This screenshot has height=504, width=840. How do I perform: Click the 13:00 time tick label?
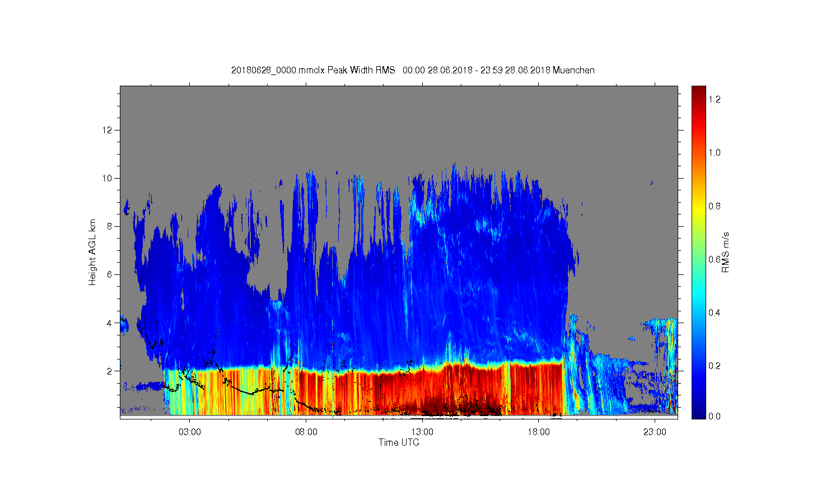[422, 432]
